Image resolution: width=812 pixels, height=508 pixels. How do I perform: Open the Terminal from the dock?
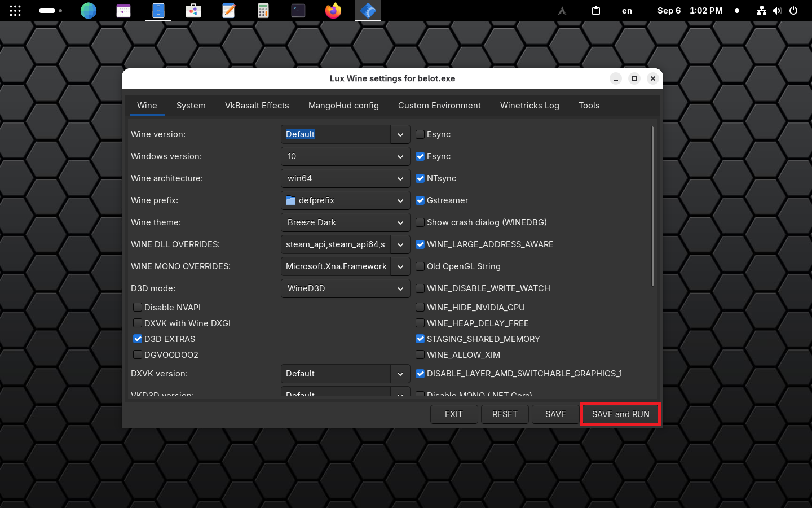pos(298,11)
